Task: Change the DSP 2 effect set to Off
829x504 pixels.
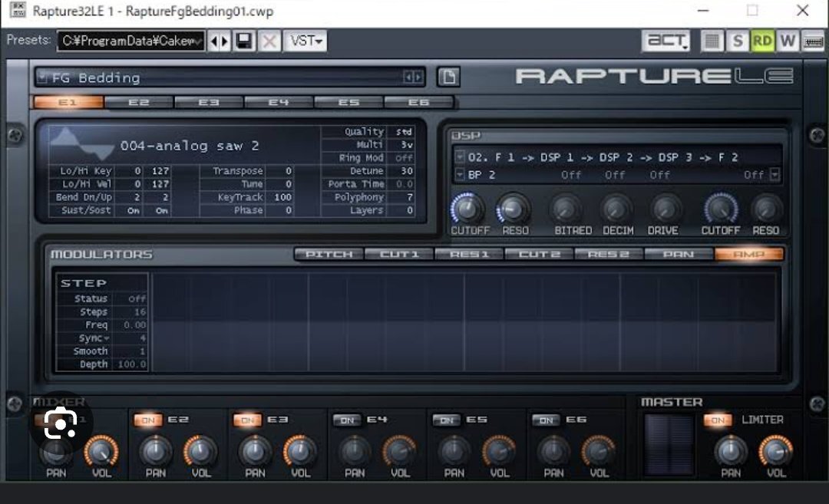Action: (615, 175)
